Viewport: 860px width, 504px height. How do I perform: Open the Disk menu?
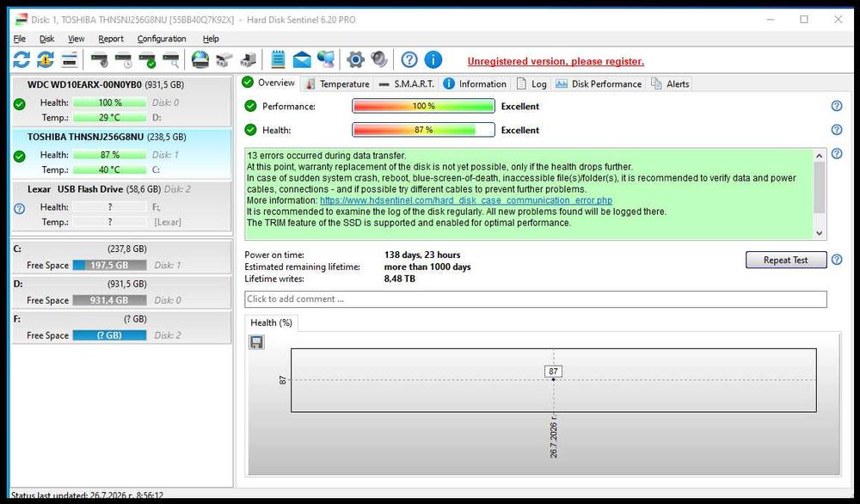click(x=46, y=39)
